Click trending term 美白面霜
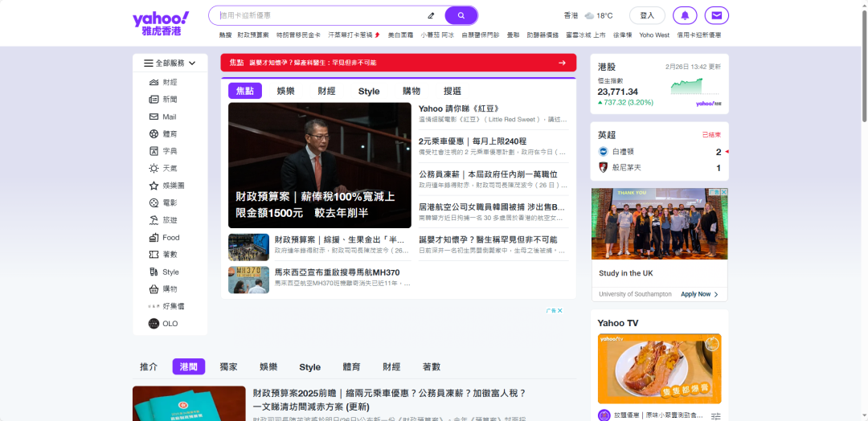The image size is (868, 421). (x=400, y=35)
